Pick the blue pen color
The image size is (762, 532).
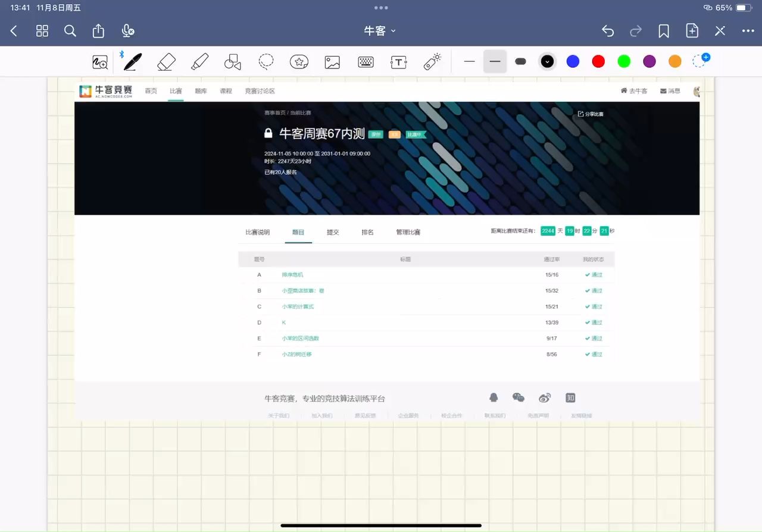pyautogui.click(x=573, y=61)
